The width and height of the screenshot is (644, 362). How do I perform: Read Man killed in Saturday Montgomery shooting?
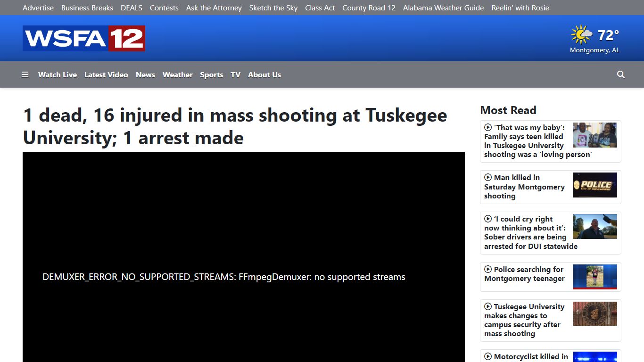524,187
